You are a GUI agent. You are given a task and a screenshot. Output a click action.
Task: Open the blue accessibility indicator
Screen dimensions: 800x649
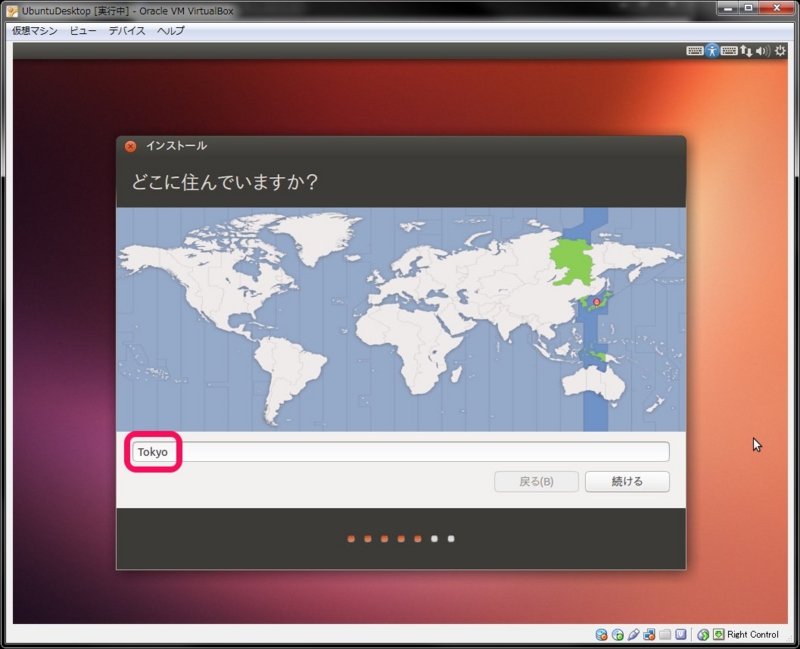pyautogui.click(x=712, y=51)
